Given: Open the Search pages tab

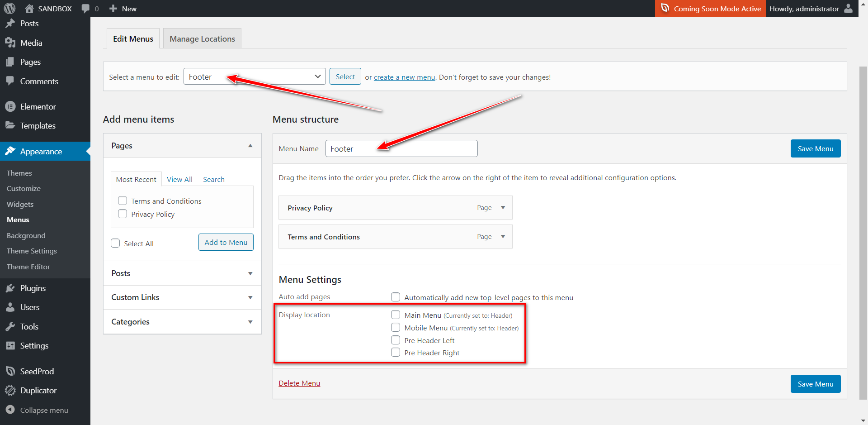Looking at the screenshot, I should pyautogui.click(x=214, y=179).
